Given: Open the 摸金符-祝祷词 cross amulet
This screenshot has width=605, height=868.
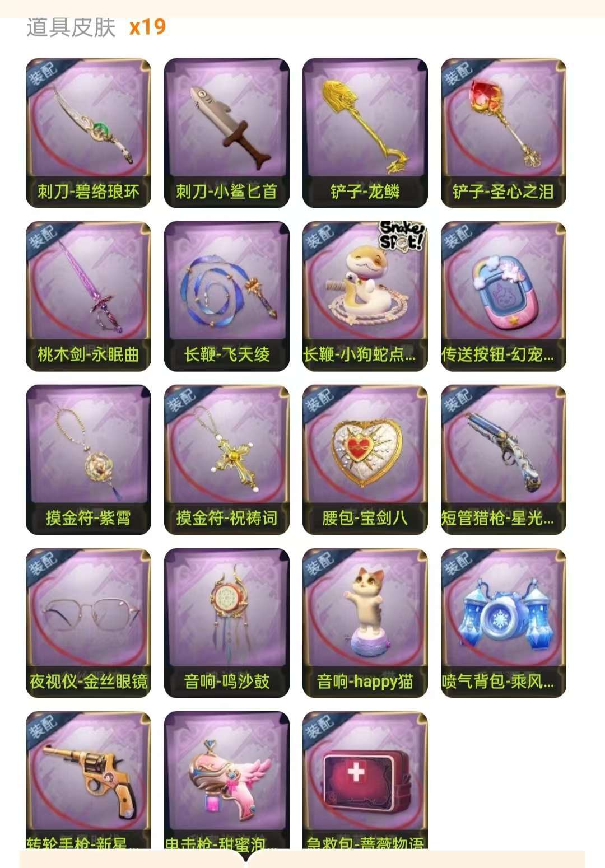Looking at the screenshot, I should coord(227,460).
